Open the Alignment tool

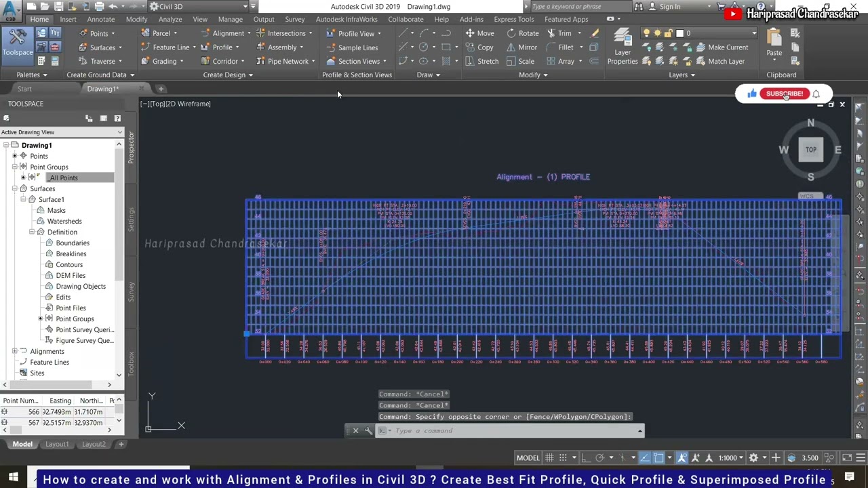(x=226, y=33)
